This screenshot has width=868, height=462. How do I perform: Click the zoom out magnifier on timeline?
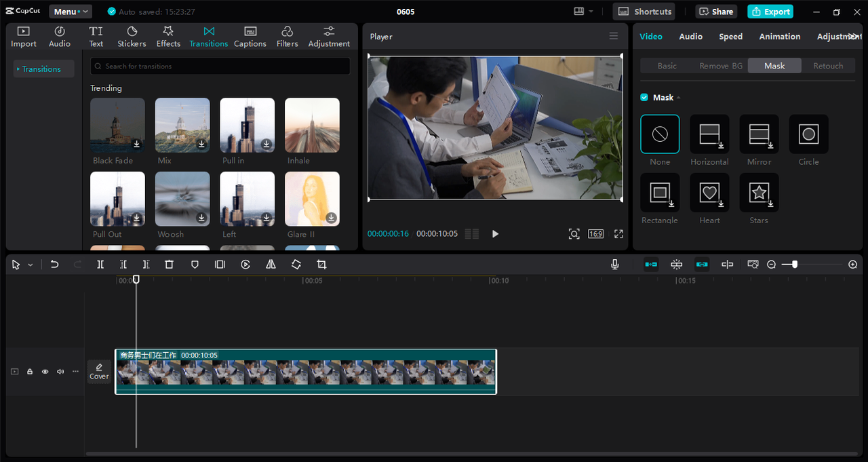pyautogui.click(x=771, y=265)
